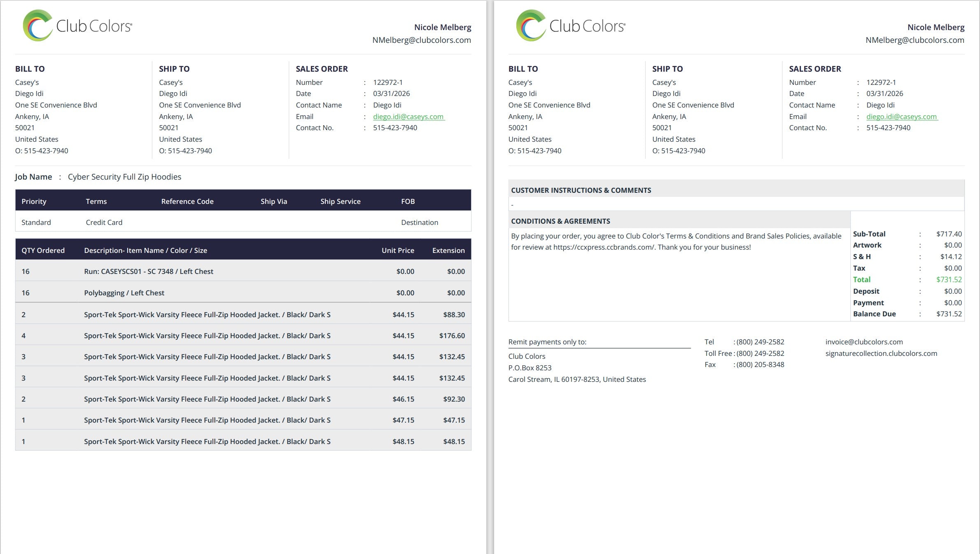Click the 'FOB' column header
The height and width of the screenshot is (554, 980).
click(x=408, y=201)
